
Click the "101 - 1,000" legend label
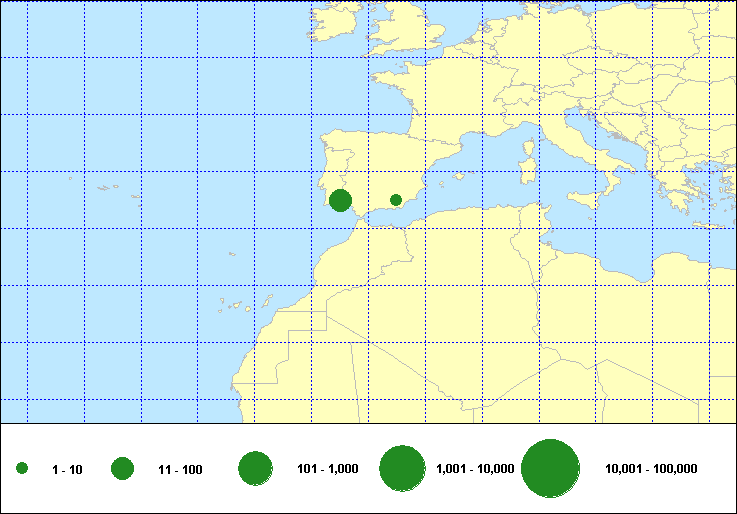[x=328, y=470]
